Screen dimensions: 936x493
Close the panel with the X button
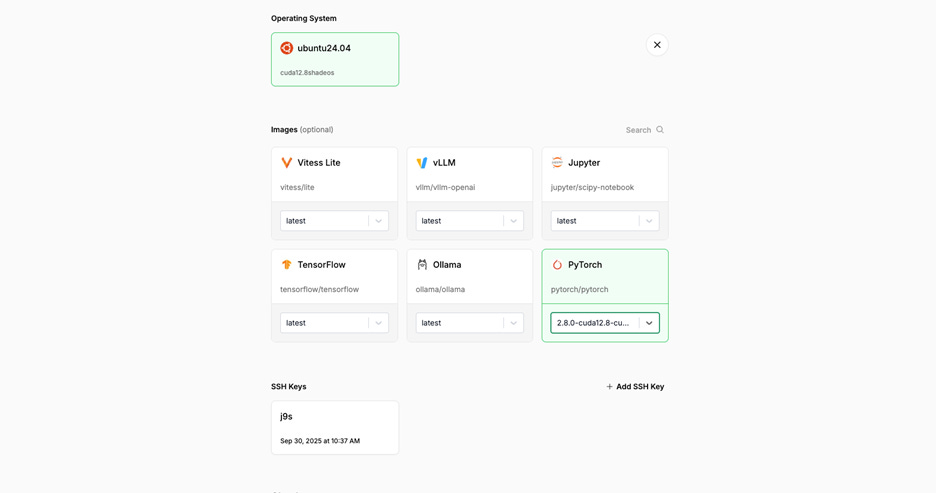tap(657, 45)
